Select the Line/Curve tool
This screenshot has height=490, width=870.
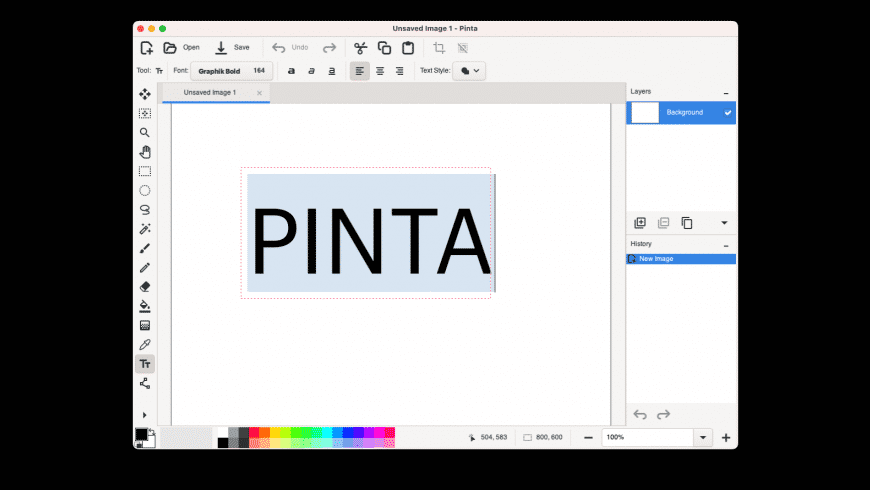[145, 383]
